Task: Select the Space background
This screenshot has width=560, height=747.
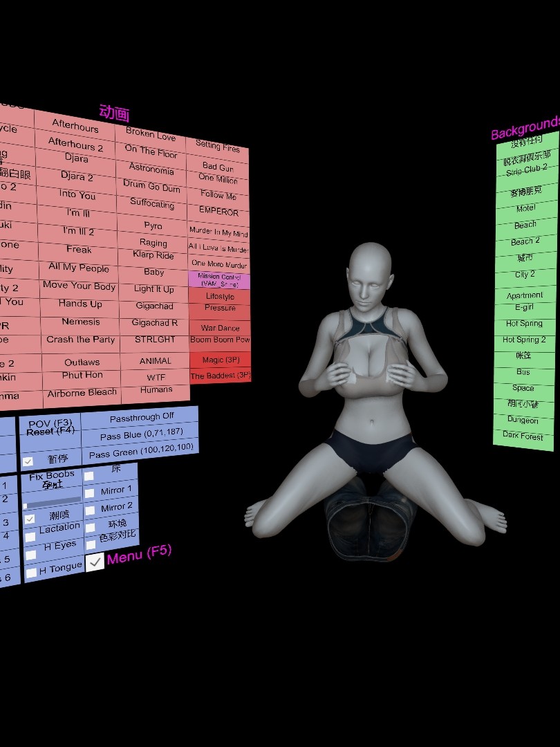Action: tap(523, 388)
